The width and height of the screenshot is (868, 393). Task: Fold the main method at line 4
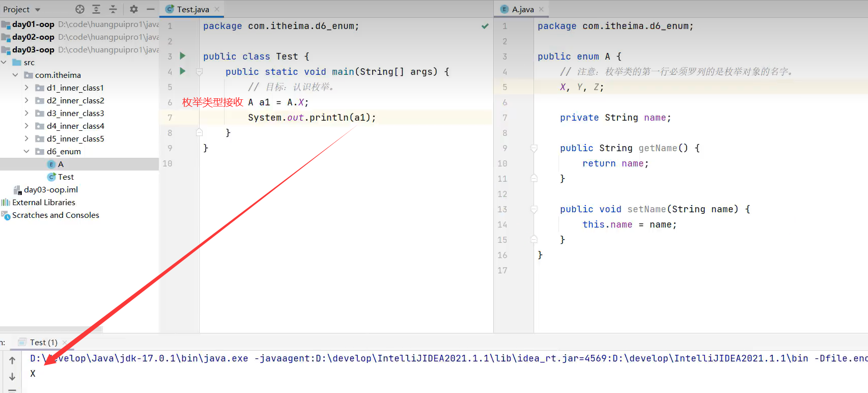[x=200, y=72]
